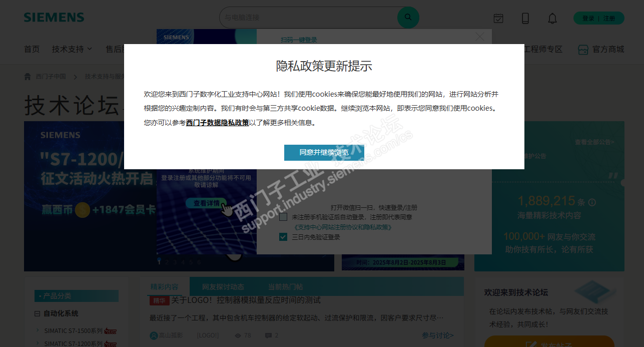Click the views eye icon showing 78
This screenshot has width=644, height=347.
(238, 335)
